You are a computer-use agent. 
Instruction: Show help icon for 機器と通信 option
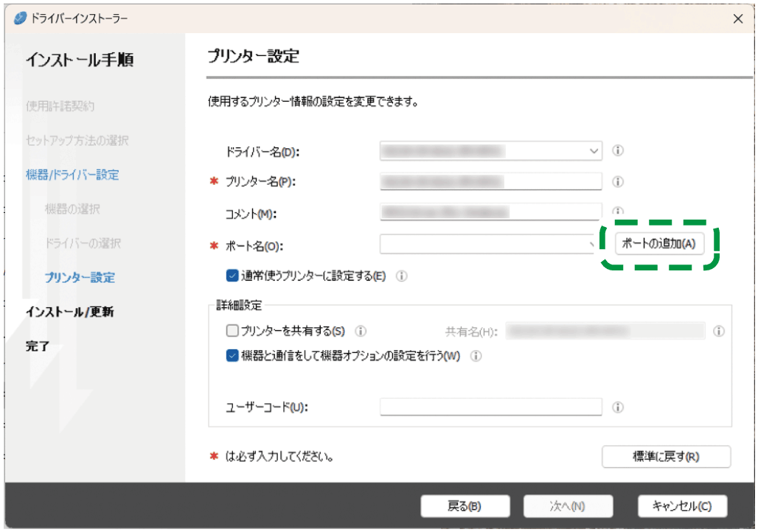(477, 355)
